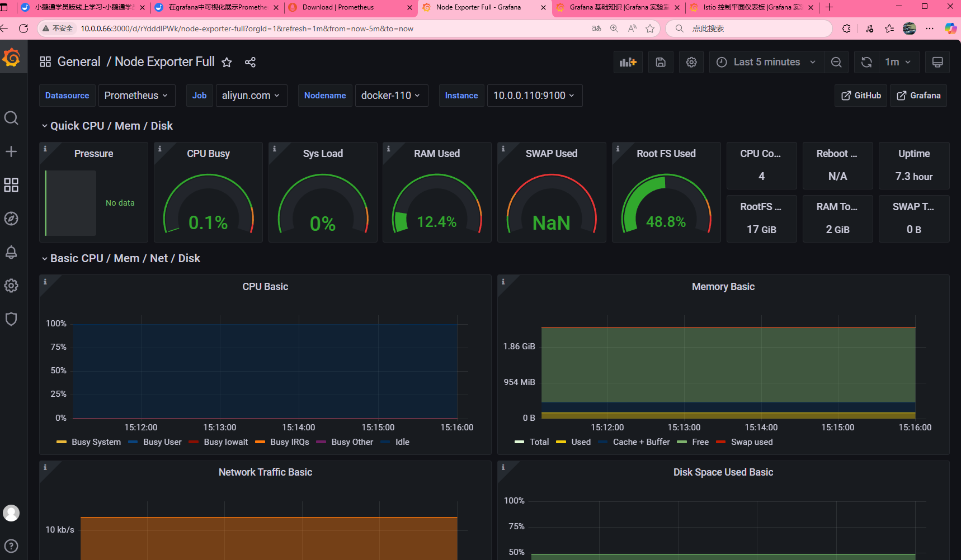The width and height of the screenshot is (961, 560).
Task: Click the RAM Used gauge
Action: coord(437,204)
